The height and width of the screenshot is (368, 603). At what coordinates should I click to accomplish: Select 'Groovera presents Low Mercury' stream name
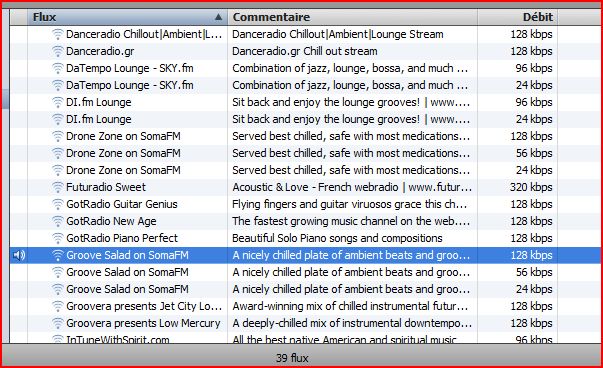coord(143,323)
